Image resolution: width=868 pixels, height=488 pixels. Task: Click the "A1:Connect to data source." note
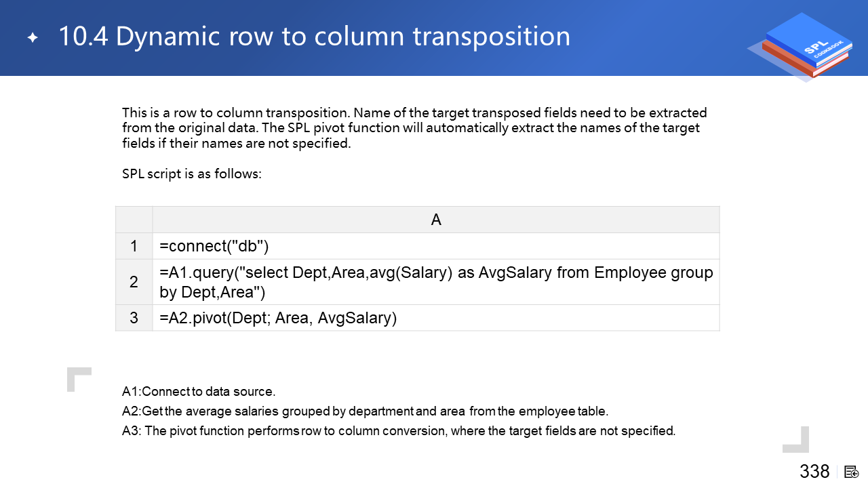[199, 392]
